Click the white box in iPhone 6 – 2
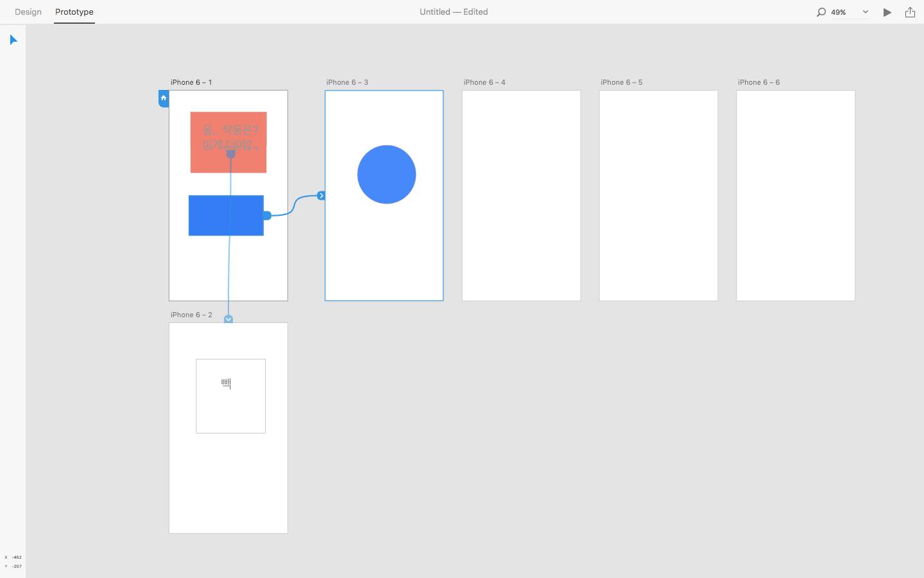The width and height of the screenshot is (924, 578). click(x=231, y=396)
